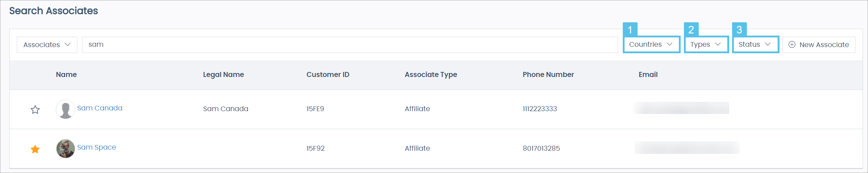
Task: Click Sam Space's profile photo
Action: point(65,149)
